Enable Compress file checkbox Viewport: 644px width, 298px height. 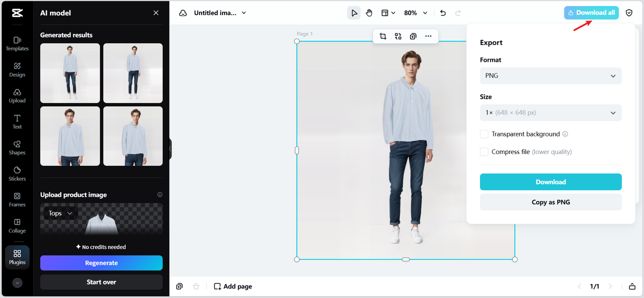tap(484, 152)
